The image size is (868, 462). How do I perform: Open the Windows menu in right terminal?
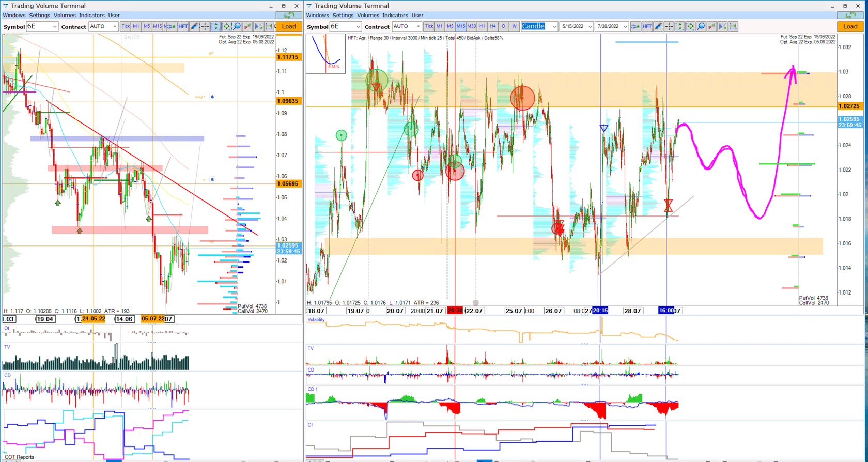coord(317,16)
